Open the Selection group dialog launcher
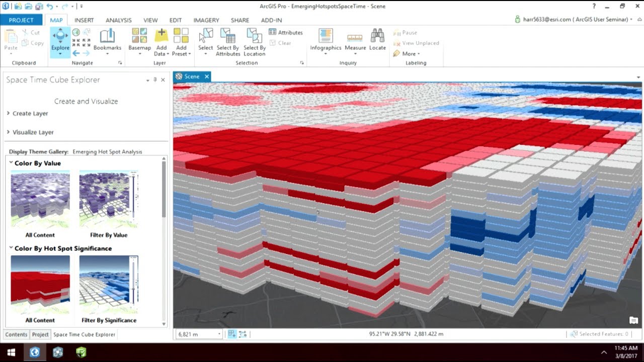 [x=302, y=63]
